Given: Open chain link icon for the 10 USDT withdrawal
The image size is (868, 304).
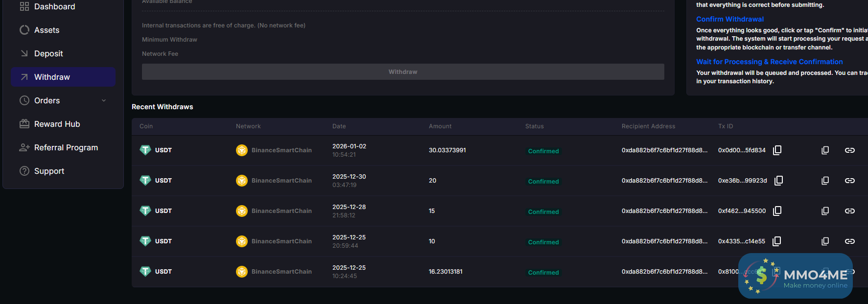Looking at the screenshot, I should [x=849, y=241].
